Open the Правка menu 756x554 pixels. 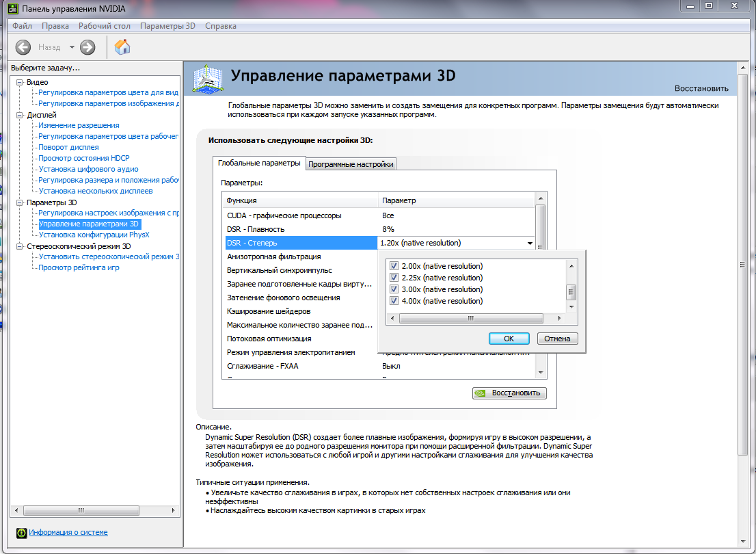[55, 26]
